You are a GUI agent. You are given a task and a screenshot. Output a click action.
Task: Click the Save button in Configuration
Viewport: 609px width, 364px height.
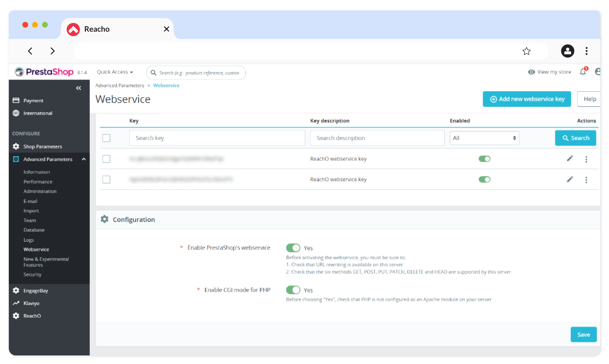coord(583,335)
